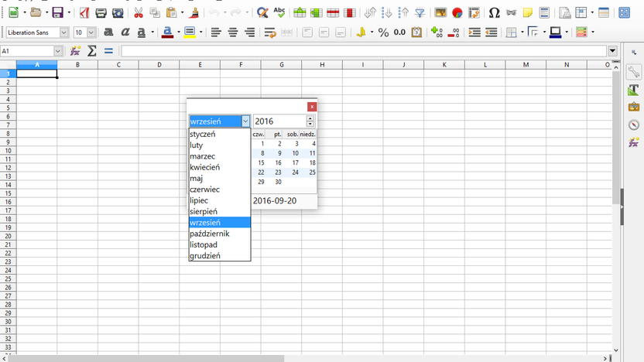The image size is (644, 362).
Task: Align cell text right
Action: [x=250, y=32]
